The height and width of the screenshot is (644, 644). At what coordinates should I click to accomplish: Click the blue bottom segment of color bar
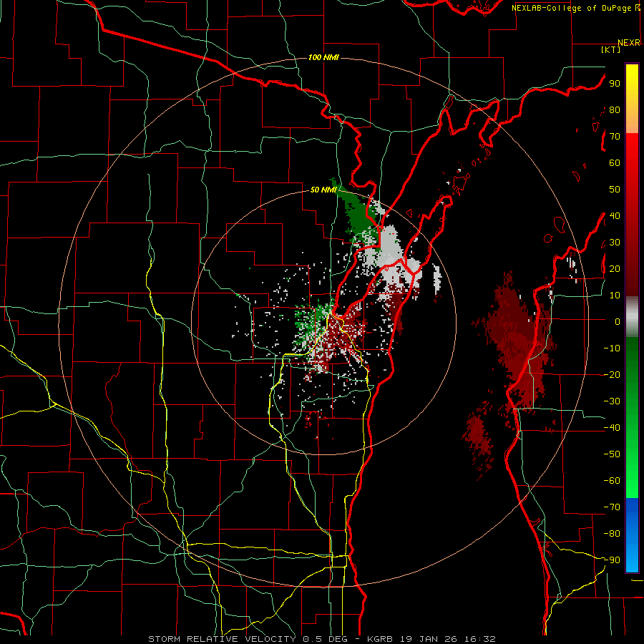(x=632, y=535)
